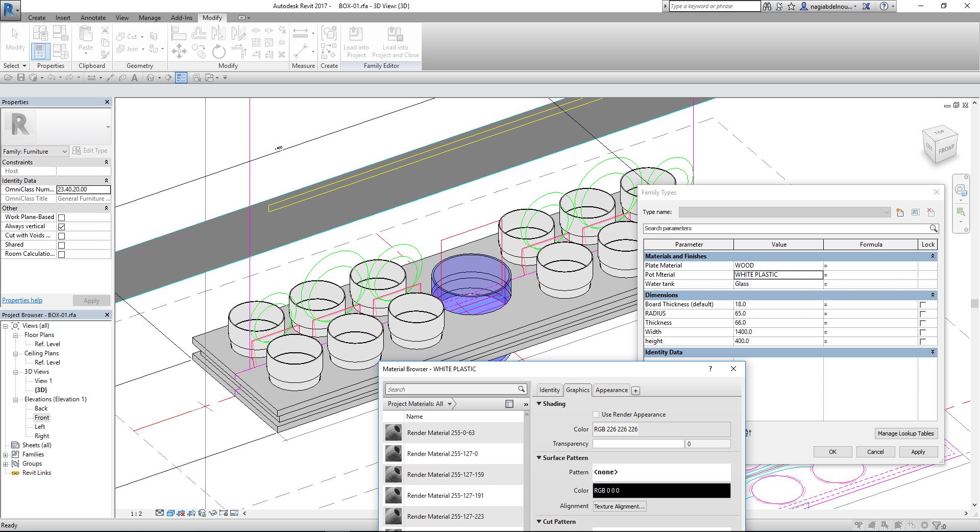Enable Use Render Appearance checkbox
The image size is (980, 532).
click(x=596, y=415)
